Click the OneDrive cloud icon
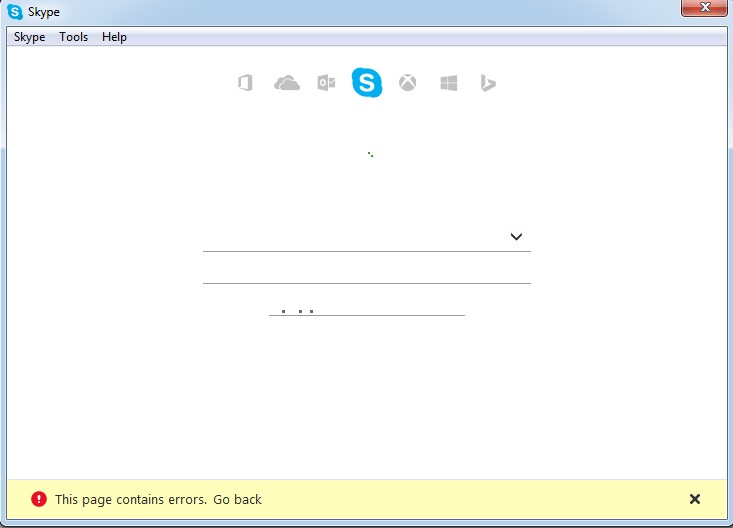This screenshot has width=733, height=528. point(287,83)
